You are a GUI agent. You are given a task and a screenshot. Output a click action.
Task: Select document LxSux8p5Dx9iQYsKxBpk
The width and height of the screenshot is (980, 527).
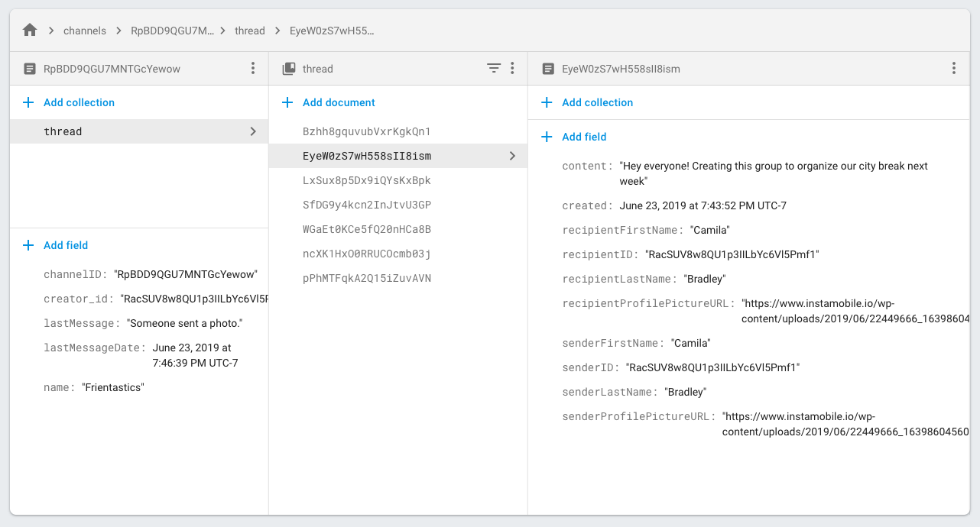pyautogui.click(x=366, y=180)
